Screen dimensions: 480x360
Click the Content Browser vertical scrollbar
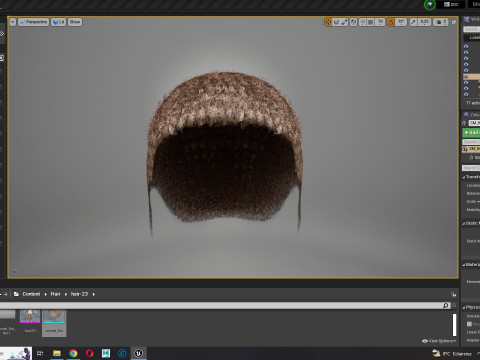click(x=454, y=325)
